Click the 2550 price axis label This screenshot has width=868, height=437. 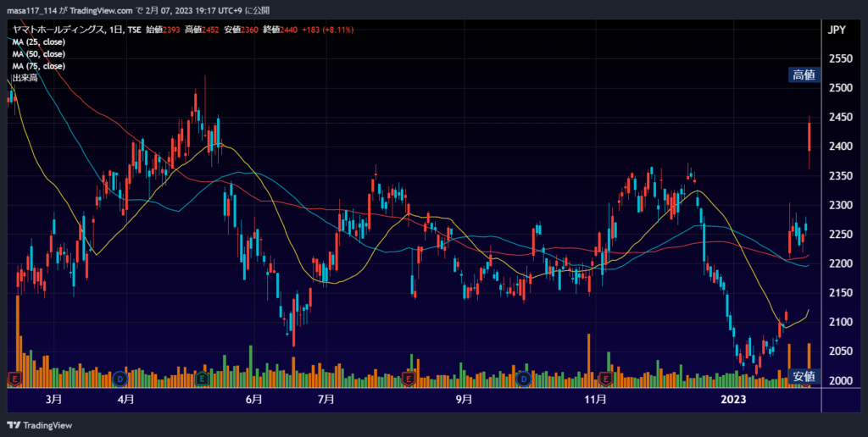point(841,58)
